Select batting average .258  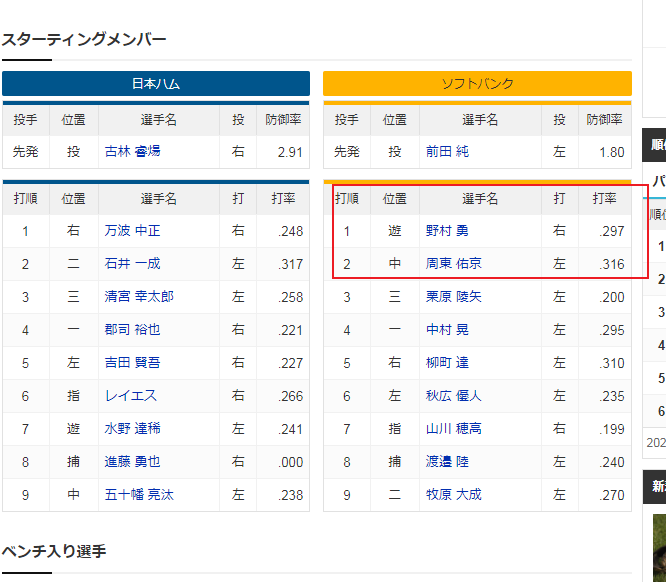click(291, 297)
